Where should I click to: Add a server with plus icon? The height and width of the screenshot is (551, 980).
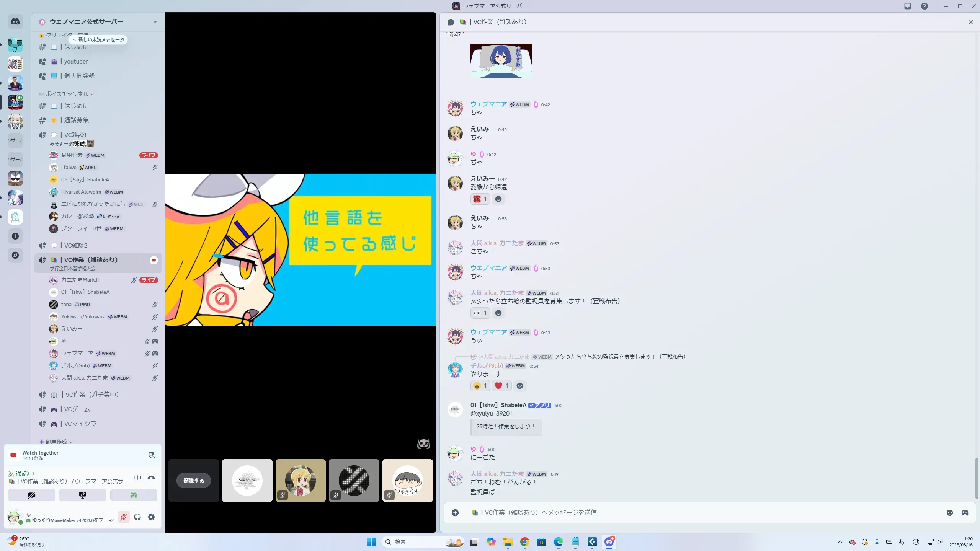[x=15, y=236]
